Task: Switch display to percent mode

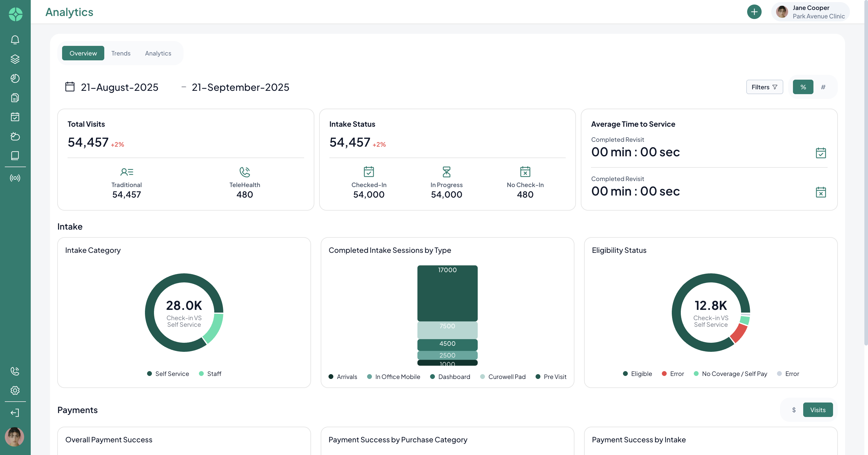Action: tap(803, 87)
